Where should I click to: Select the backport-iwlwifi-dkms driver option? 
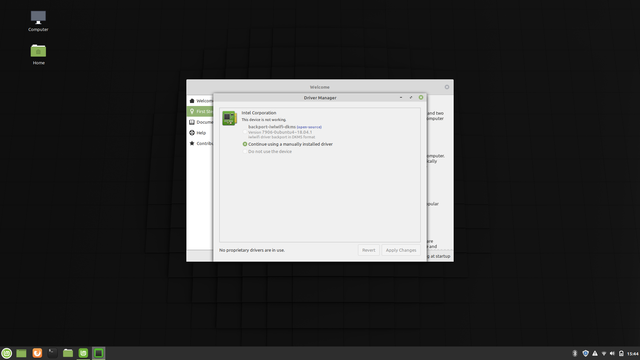[x=245, y=132]
